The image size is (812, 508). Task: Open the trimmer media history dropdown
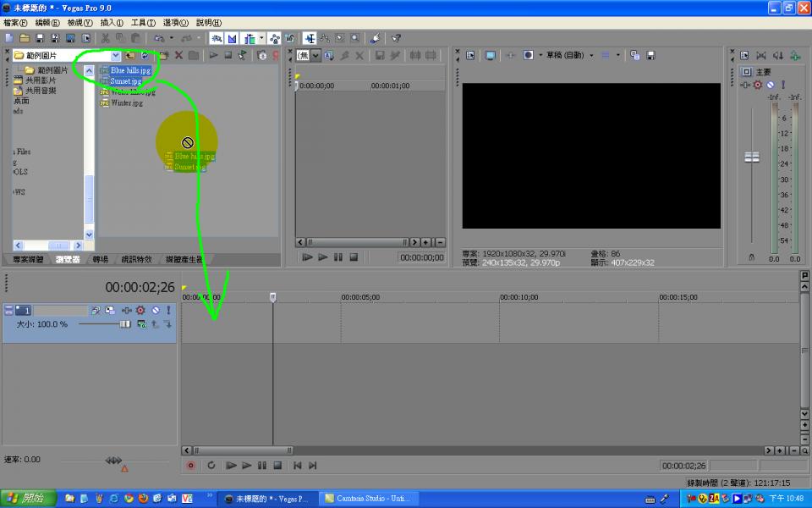coord(316,55)
